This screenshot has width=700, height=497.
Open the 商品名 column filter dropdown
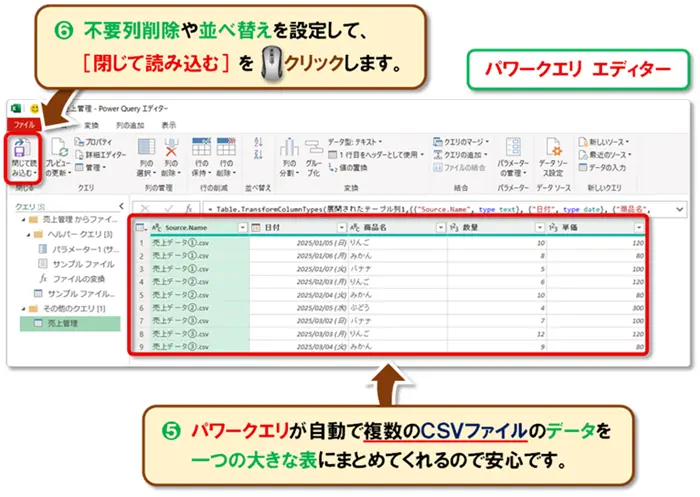441,228
